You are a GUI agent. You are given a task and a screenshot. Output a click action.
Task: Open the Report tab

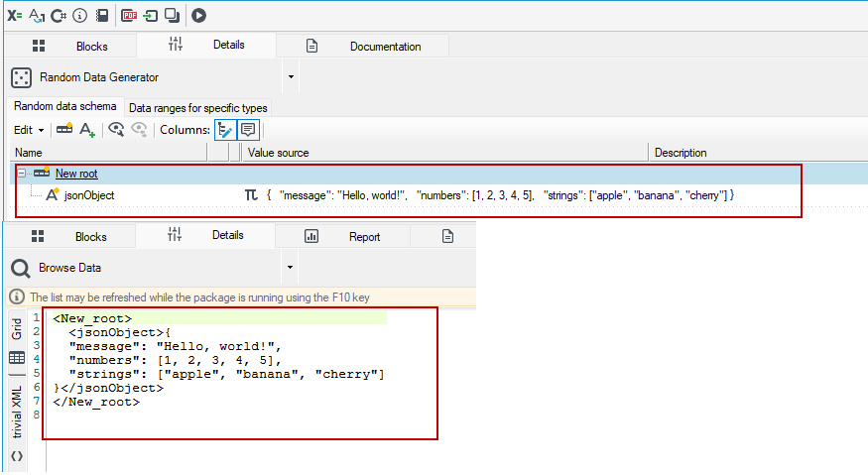pyautogui.click(x=342, y=236)
